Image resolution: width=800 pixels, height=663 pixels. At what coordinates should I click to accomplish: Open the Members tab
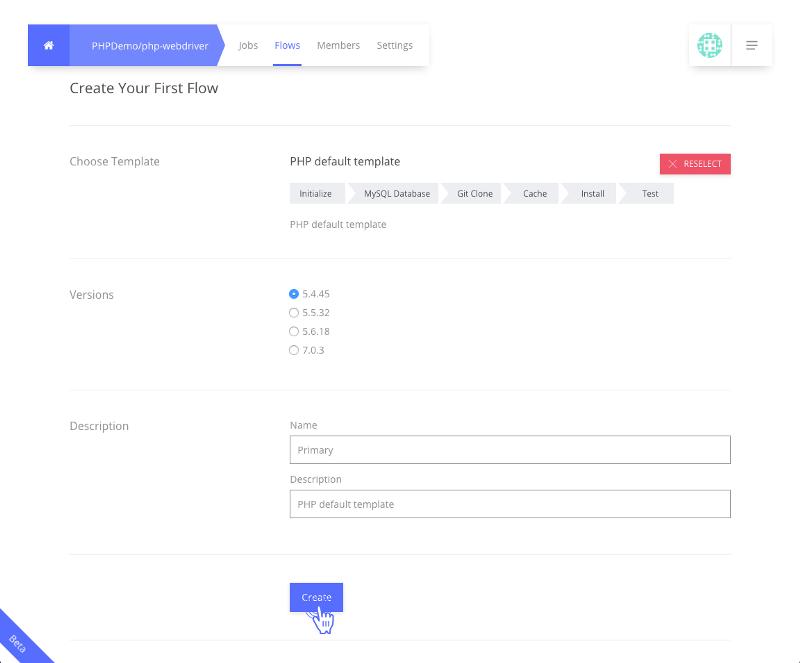click(338, 45)
